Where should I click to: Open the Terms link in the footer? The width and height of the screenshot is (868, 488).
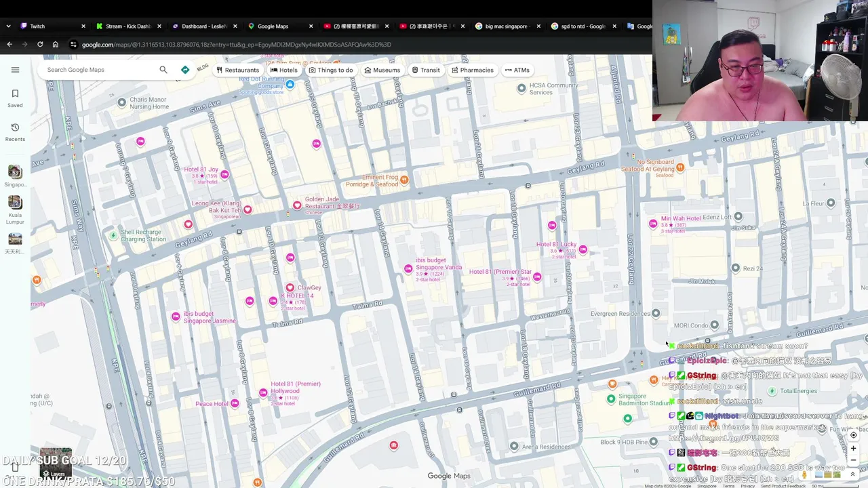729,486
